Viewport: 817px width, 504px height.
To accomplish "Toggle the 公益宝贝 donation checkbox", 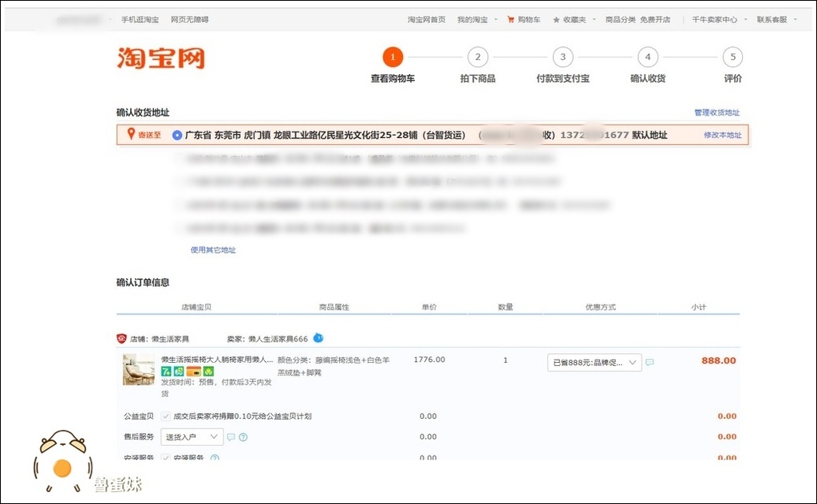I will (x=166, y=416).
